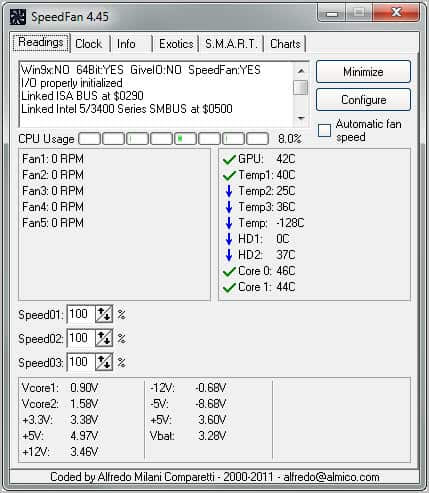
Task: Click the 'Linked ISA BUS at $0290' log line
Action: 82,96
